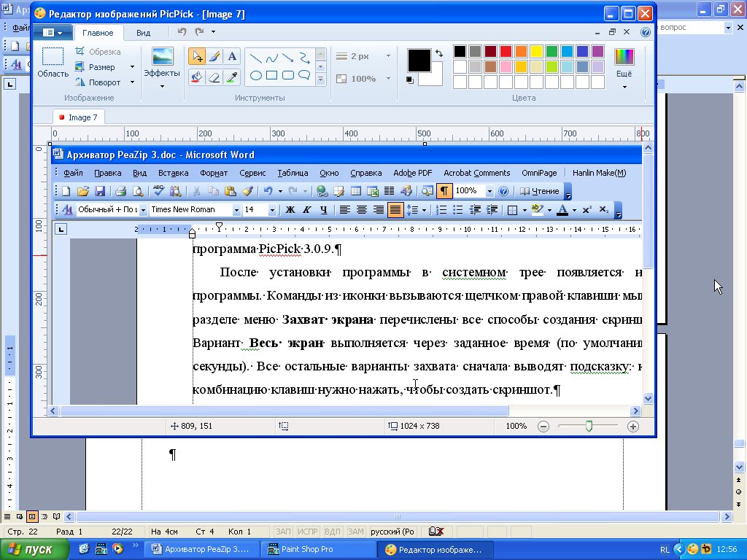Viewport: 747px width, 560px height.
Task: Click the zoom in plus button
Action: (633, 426)
